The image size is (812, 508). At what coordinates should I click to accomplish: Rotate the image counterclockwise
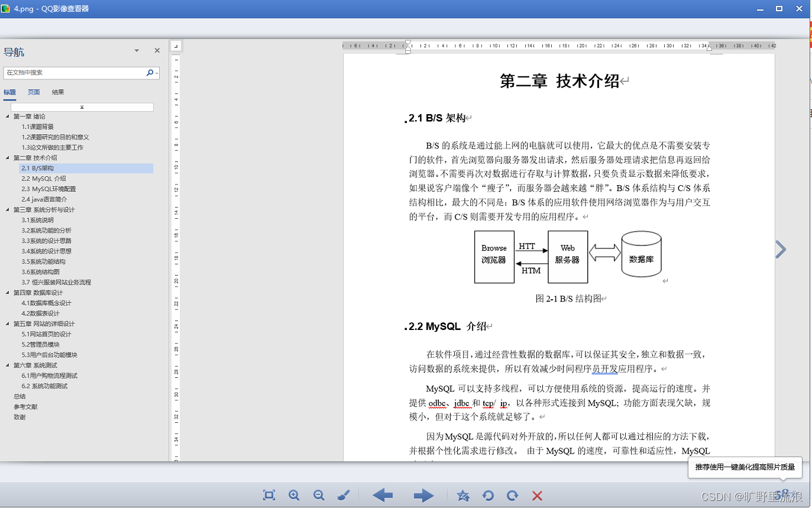click(488, 496)
